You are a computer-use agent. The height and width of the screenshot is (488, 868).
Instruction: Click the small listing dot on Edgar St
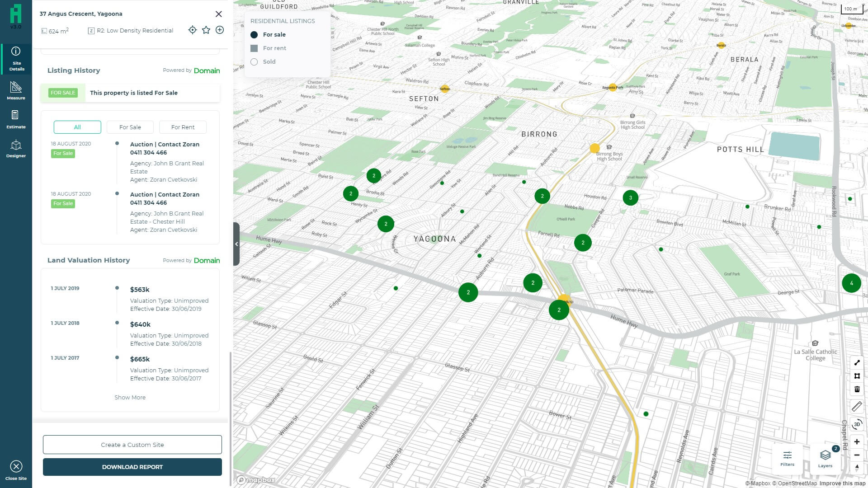[x=396, y=288]
